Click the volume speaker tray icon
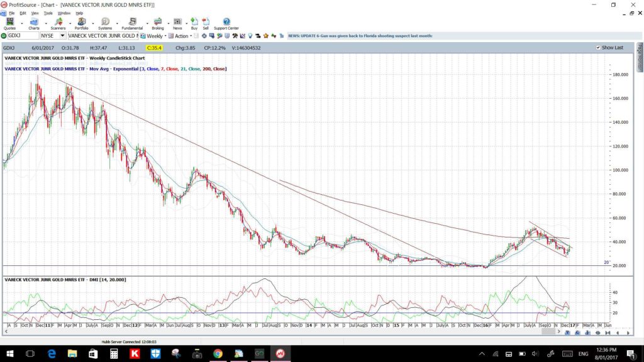The height and width of the screenshot is (362, 644). pyautogui.click(x=535, y=354)
